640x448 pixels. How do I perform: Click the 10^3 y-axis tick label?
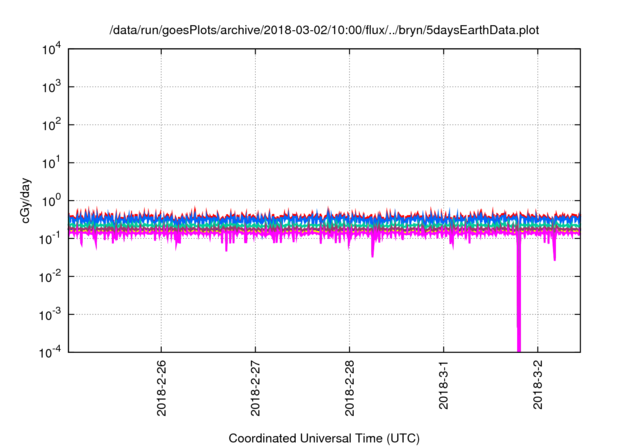pos(51,87)
